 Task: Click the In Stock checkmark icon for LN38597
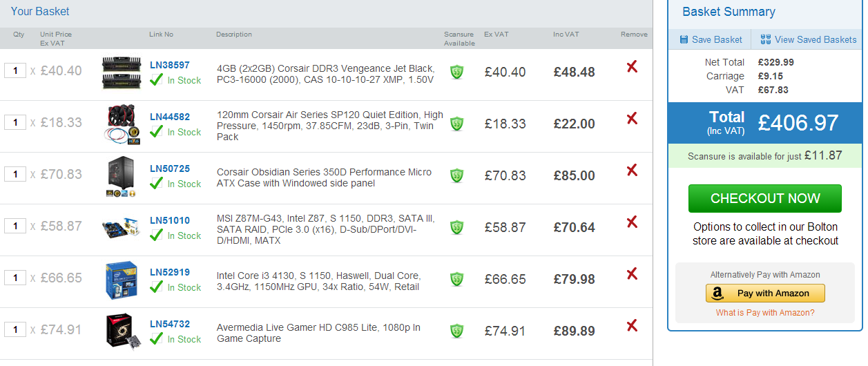click(157, 79)
